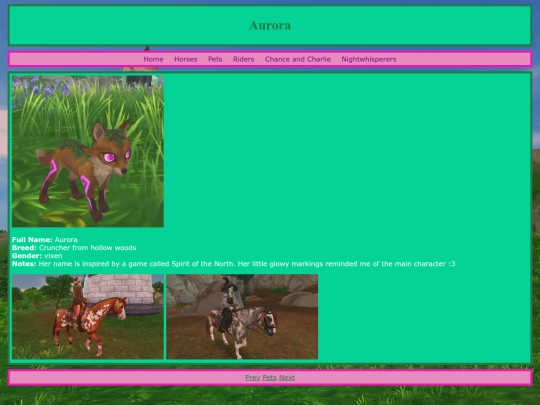The image size is (540, 405).
Task: Open the Pets menu link
Action: point(215,59)
